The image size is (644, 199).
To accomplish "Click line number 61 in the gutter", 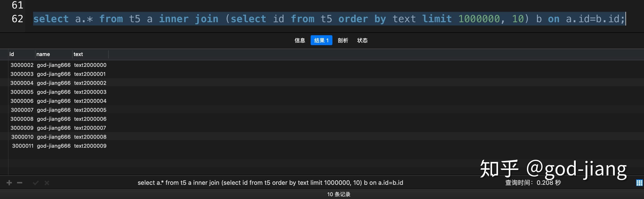I will (17, 5).
